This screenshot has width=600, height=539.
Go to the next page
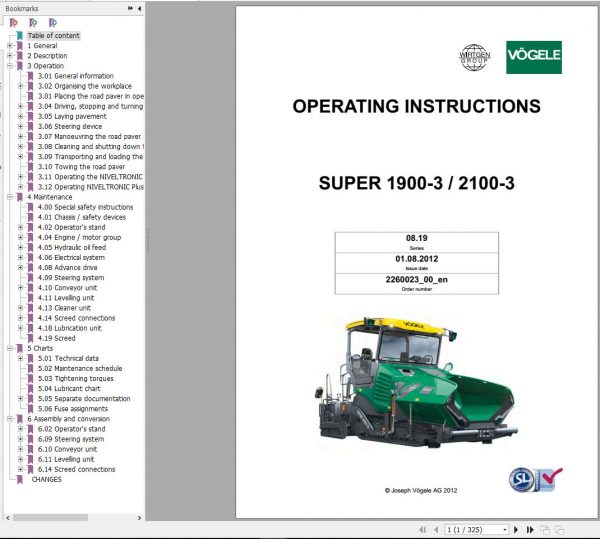click(516, 529)
